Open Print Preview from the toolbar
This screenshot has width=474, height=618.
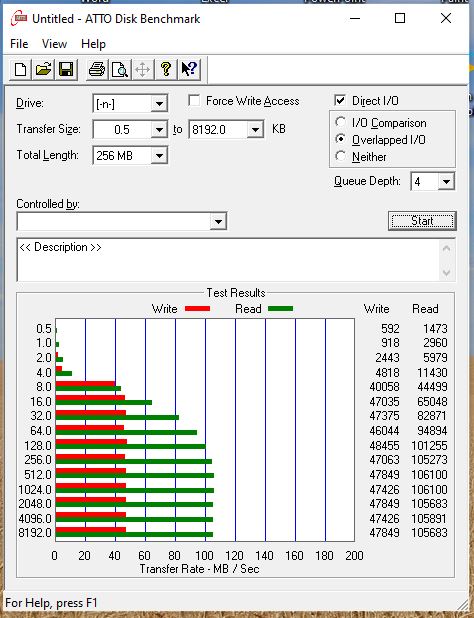pos(119,70)
